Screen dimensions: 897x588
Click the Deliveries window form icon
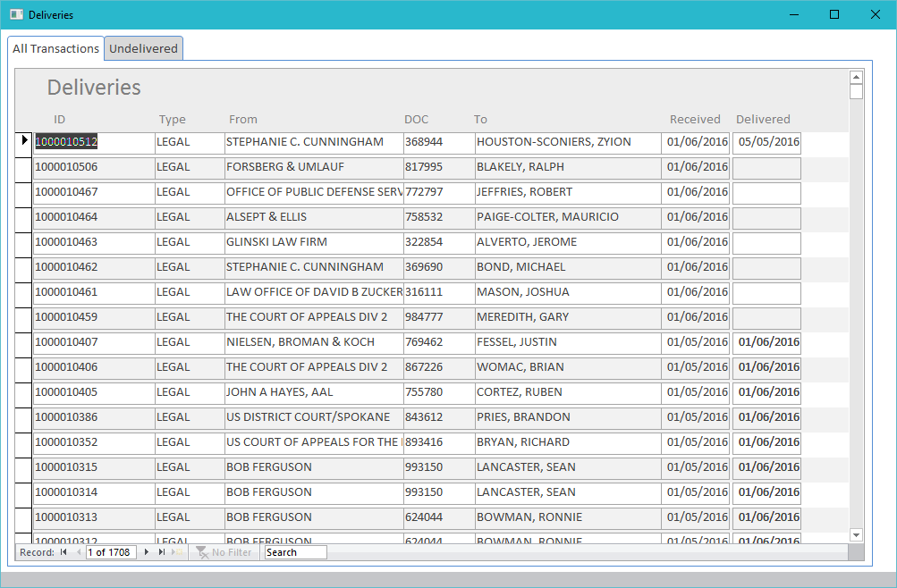(x=15, y=14)
